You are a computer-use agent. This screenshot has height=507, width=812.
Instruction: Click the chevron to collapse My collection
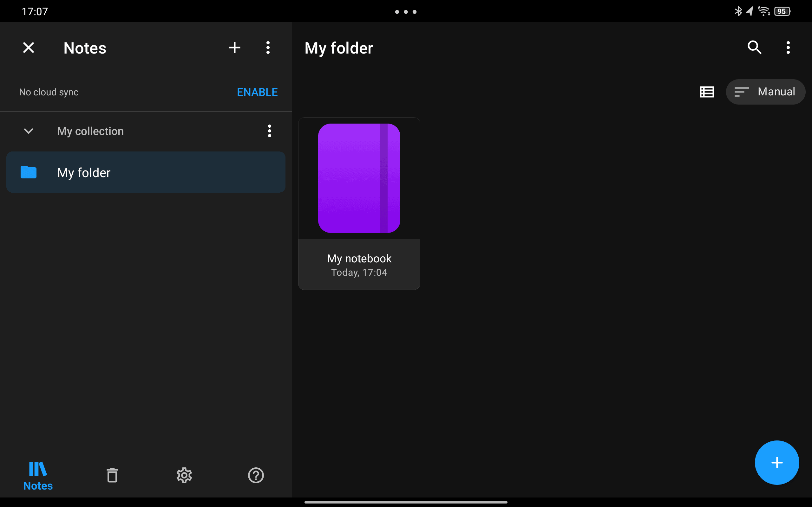tap(28, 130)
